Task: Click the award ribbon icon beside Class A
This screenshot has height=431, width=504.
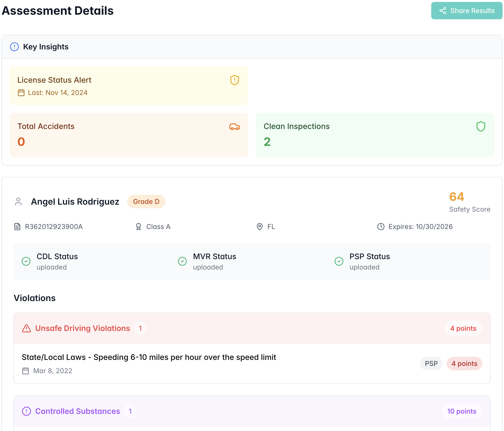Action: tap(138, 227)
